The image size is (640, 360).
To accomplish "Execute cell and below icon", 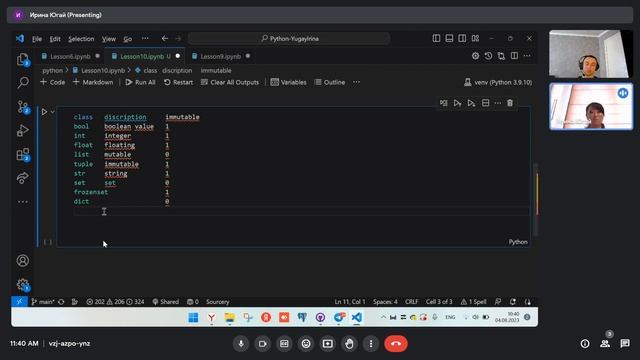I will (471, 103).
